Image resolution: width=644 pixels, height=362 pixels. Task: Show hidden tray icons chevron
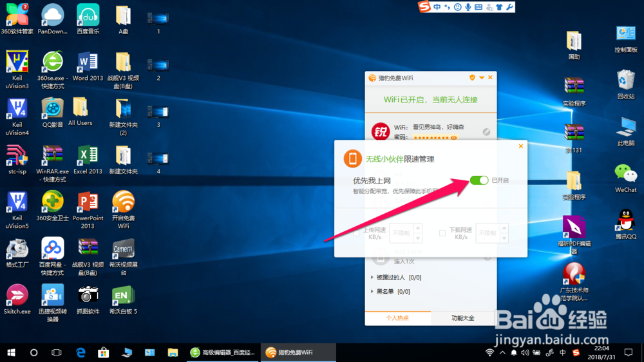(502, 352)
